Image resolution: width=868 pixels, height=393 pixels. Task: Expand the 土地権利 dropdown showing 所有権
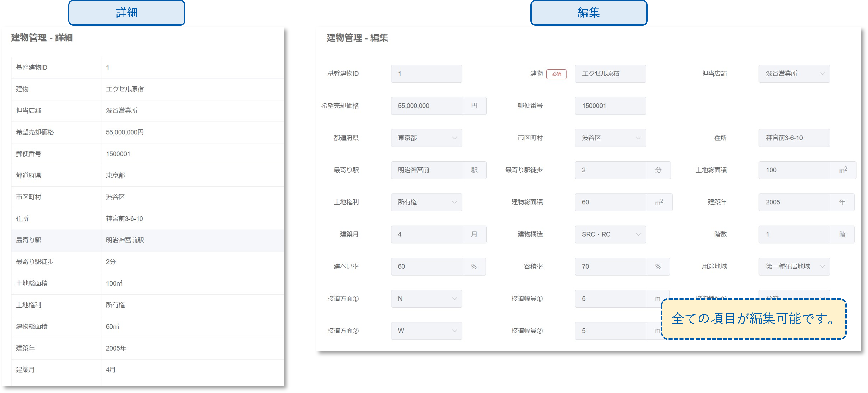point(426,202)
